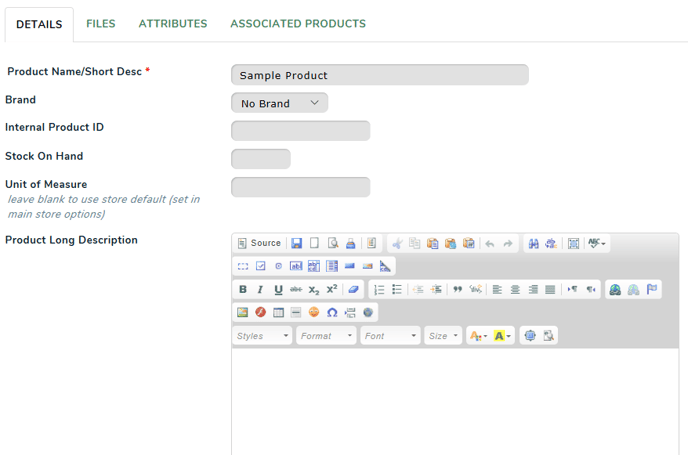The height and width of the screenshot is (455, 688).
Task: Click the Save floppy disk icon
Action: pos(297,243)
